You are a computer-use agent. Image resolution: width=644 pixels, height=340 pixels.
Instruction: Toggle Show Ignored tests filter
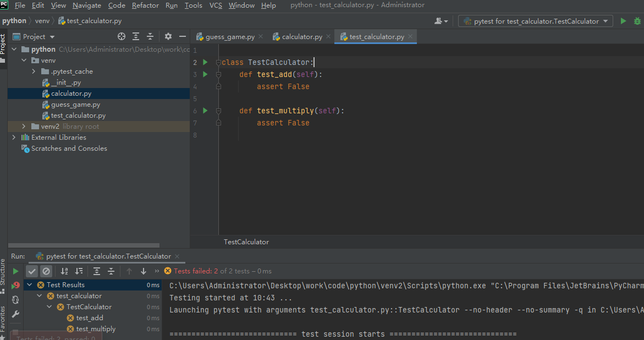tap(46, 271)
